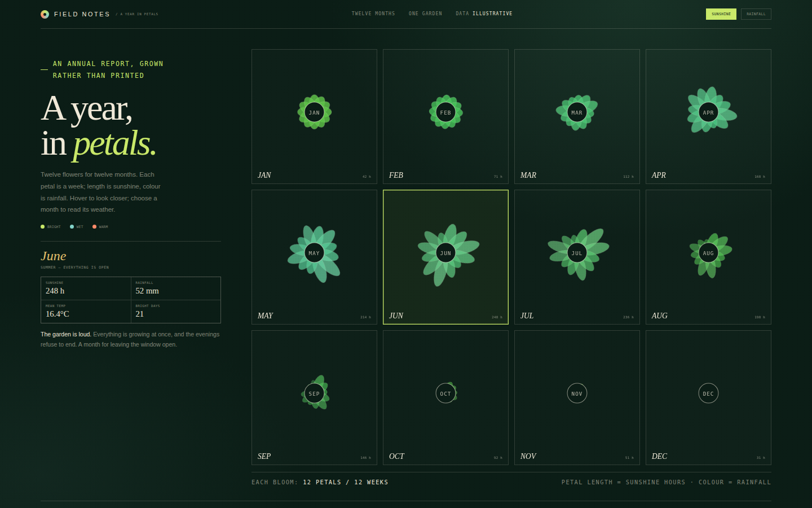Click the orange Warm legend dot
The height and width of the screenshot is (508, 812).
(x=94, y=227)
